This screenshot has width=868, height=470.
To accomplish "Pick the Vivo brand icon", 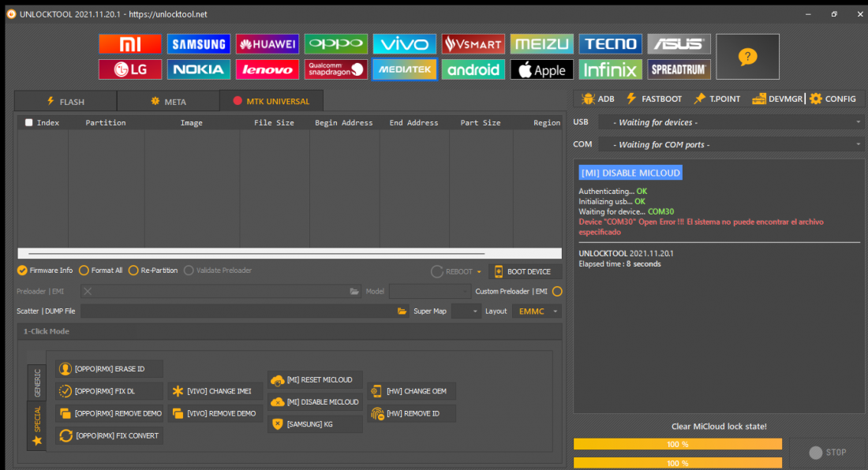I will tap(405, 43).
